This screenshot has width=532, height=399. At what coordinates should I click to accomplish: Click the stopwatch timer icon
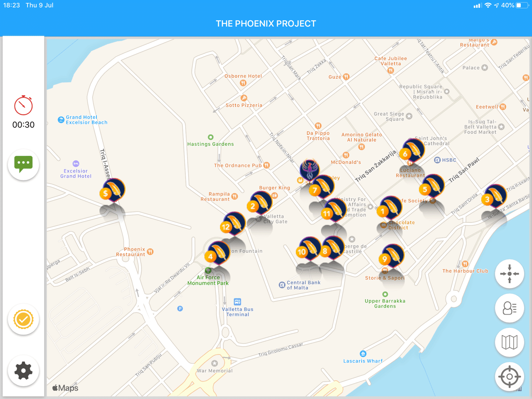point(23,105)
